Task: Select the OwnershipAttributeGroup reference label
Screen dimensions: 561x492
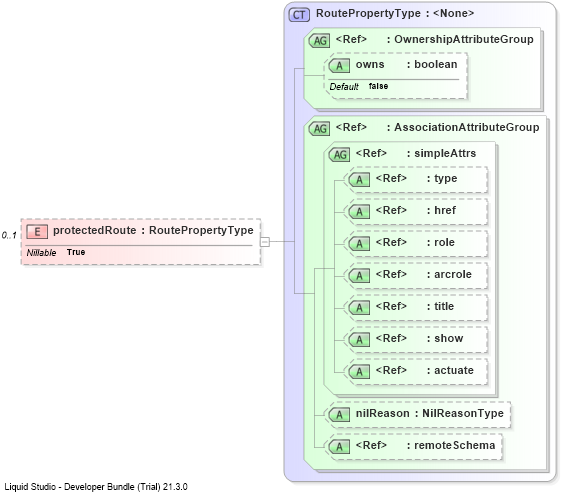Action: [434, 39]
